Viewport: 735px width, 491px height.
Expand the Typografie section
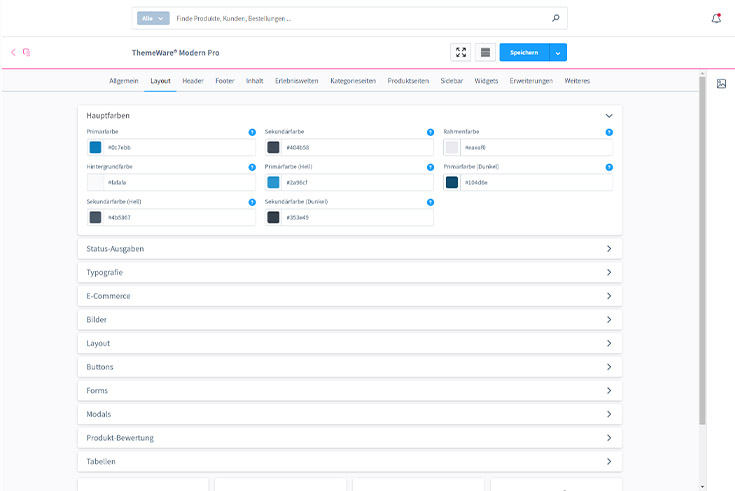608,272
